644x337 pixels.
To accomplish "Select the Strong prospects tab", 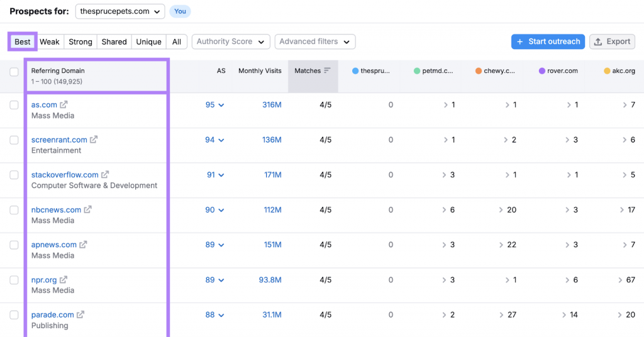I will tap(80, 41).
